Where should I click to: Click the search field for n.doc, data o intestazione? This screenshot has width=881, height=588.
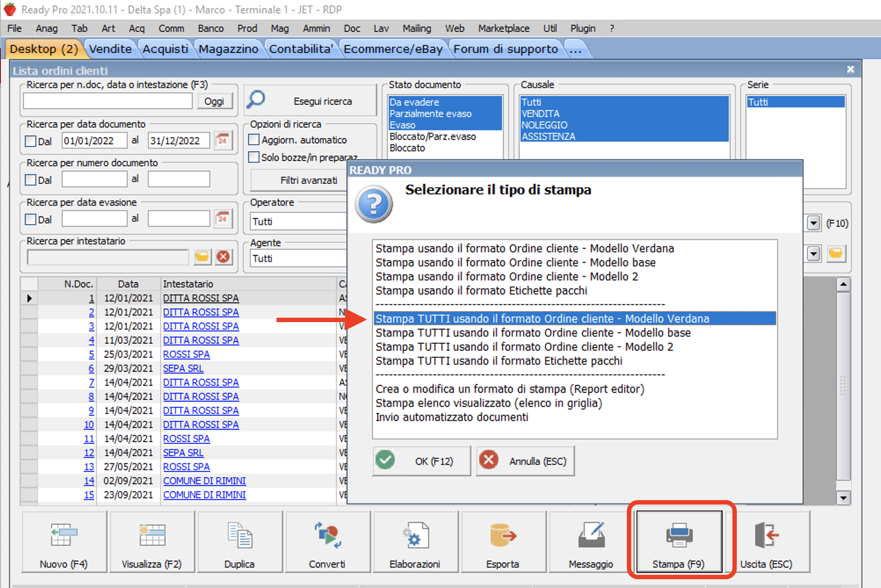[108, 101]
